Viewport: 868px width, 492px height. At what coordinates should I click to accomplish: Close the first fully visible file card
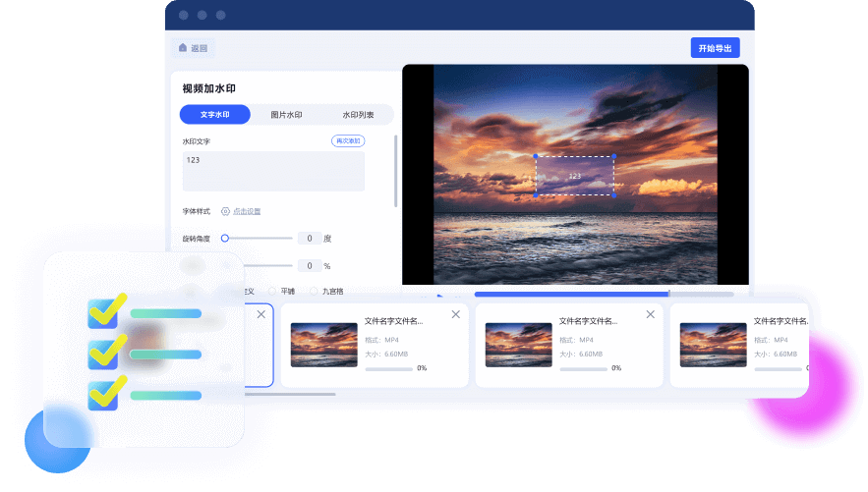[x=455, y=314]
